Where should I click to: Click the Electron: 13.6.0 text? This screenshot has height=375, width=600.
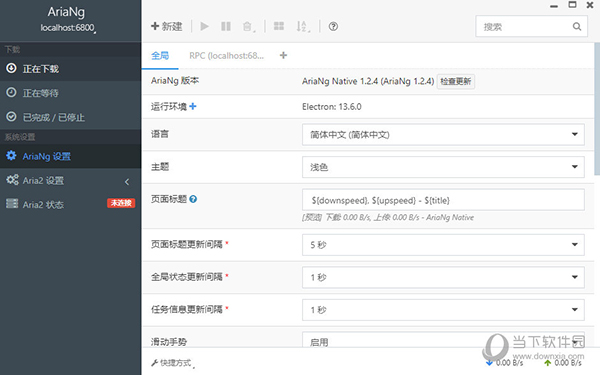pos(332,107)
